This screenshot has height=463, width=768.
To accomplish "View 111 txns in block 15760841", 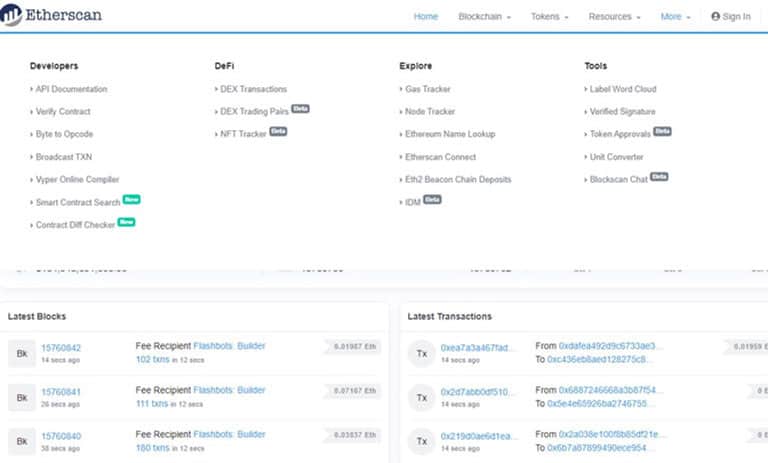I will pos(152,404).
